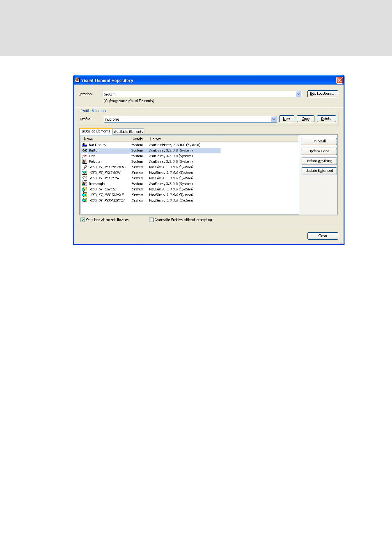Click the Edit Locations button
392x554 pixels.
[x=323, y=94]
